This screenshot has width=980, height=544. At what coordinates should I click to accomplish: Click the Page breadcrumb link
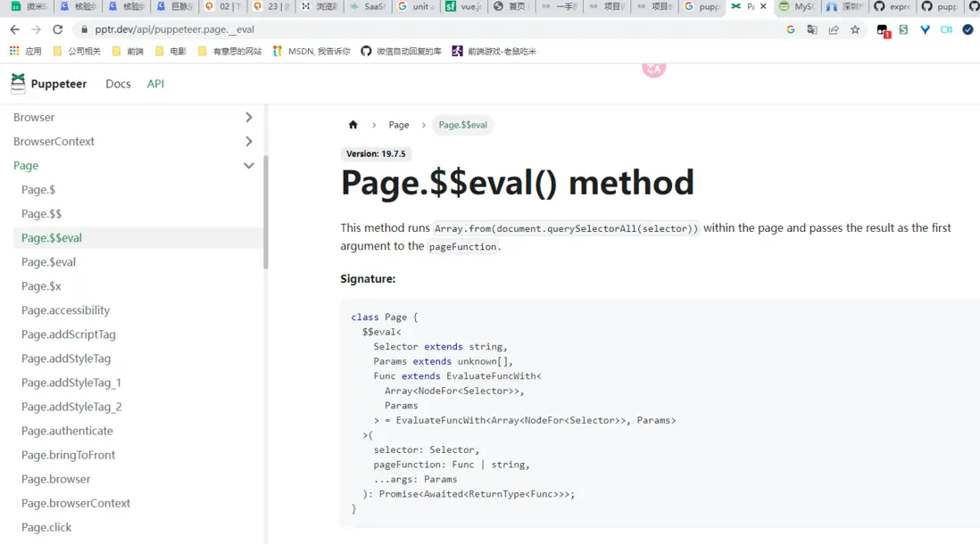point(399,125)
